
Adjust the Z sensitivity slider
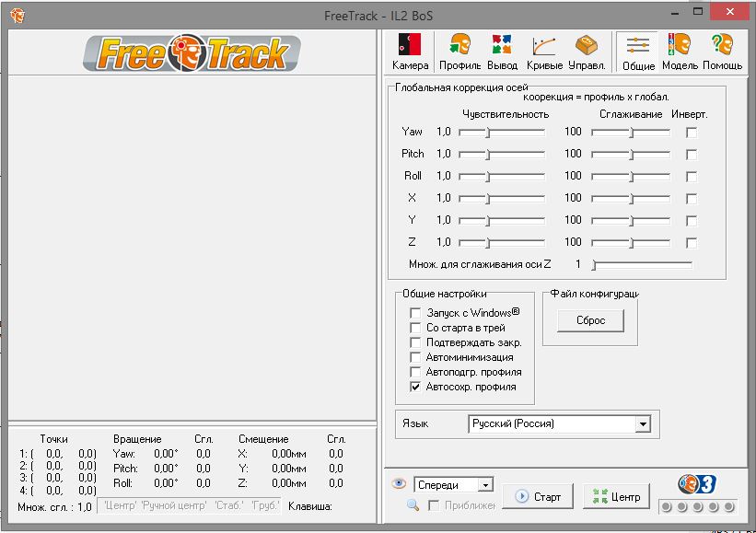[x=502, y=243]
